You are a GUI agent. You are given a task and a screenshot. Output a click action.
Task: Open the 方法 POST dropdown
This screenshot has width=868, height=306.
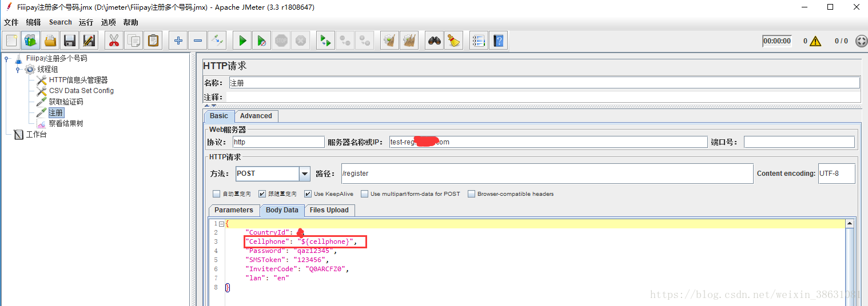point(305,174)
